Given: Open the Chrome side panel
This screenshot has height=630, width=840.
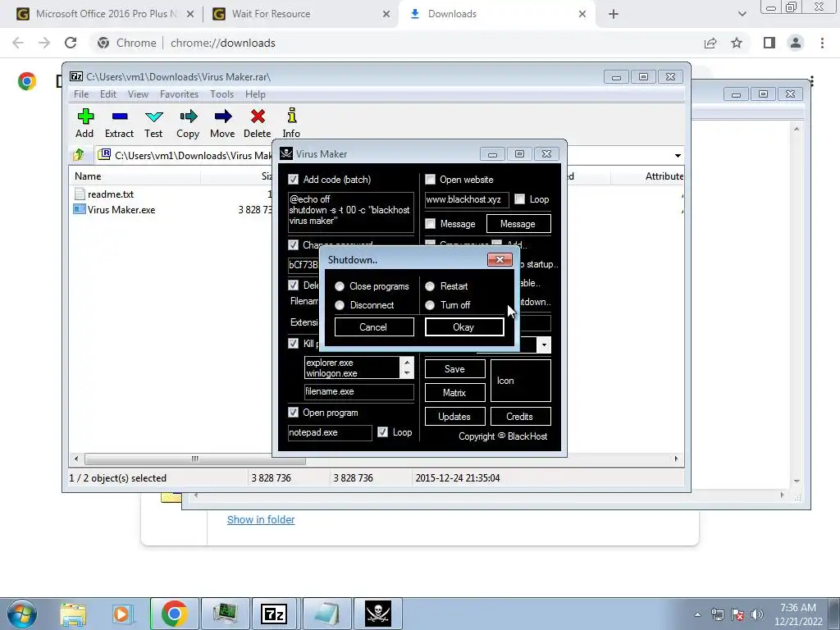Looking at the screenshot, I should 769,43.
